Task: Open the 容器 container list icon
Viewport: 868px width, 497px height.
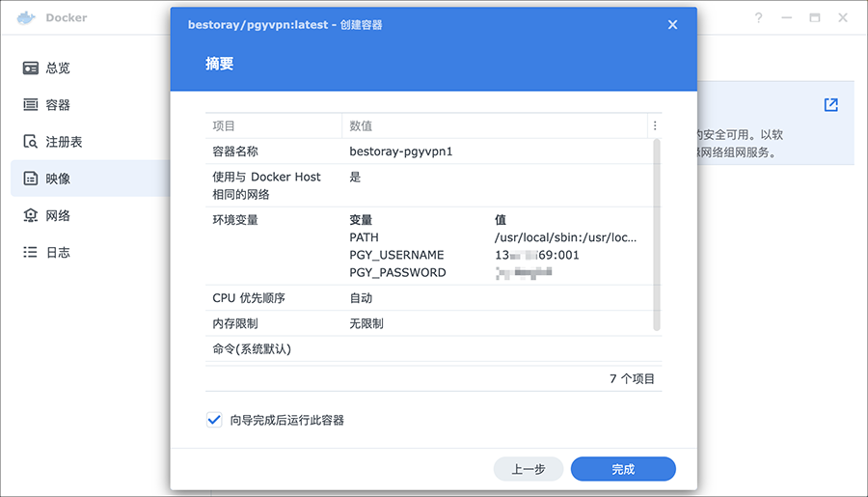Action: (31, 105)
